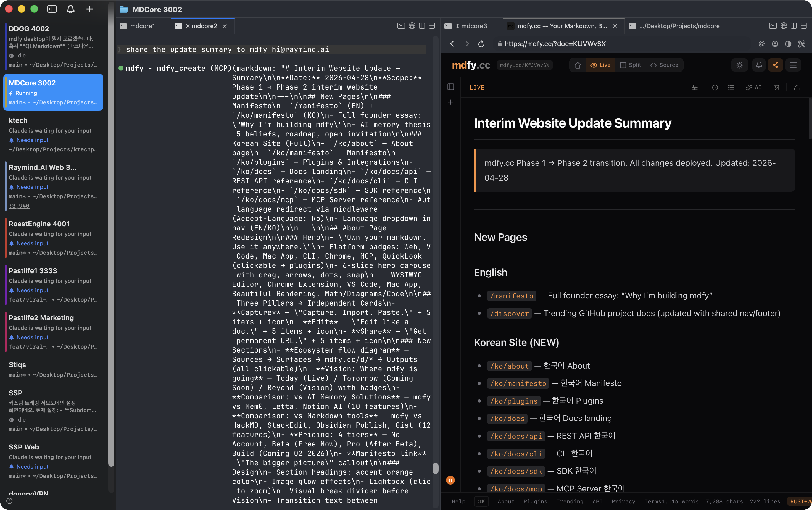Select the mdcore1 terminal tab
The width and height of the screenshot is (812, 510).
click(142, 26)
